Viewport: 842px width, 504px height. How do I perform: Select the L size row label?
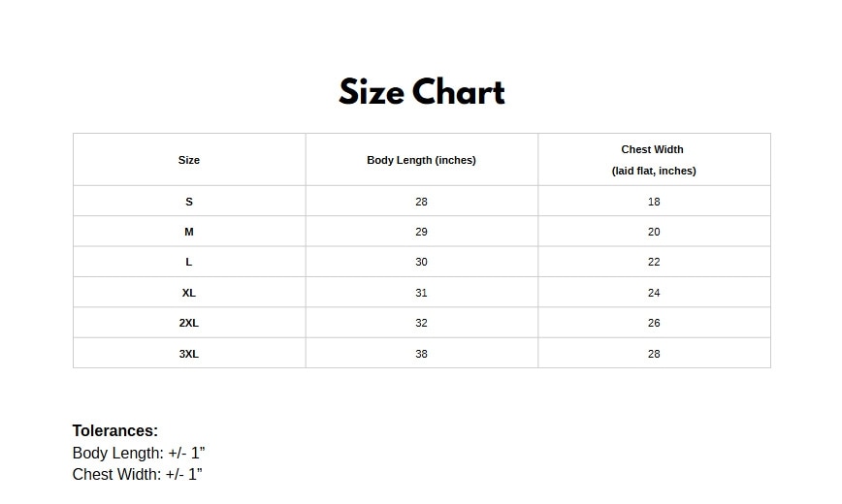[189, 262]
